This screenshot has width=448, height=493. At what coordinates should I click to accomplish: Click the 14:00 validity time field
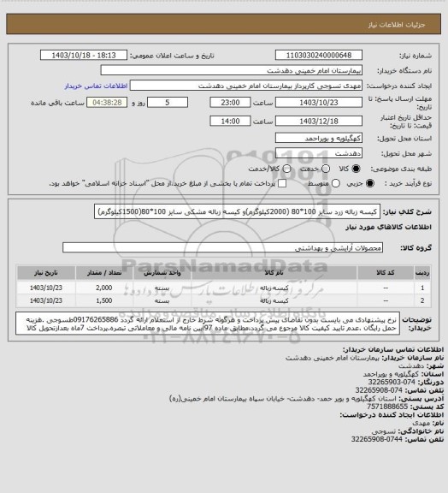[x=230, y=121]
